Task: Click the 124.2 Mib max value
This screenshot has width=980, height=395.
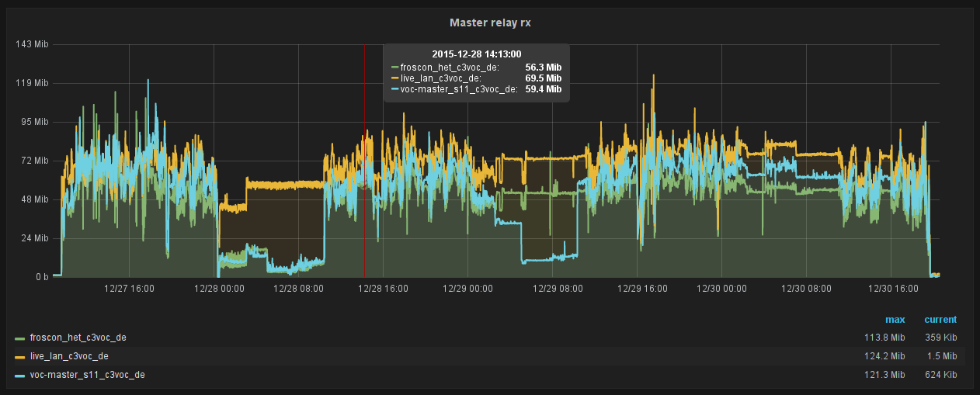Action: tap(887, 356)
